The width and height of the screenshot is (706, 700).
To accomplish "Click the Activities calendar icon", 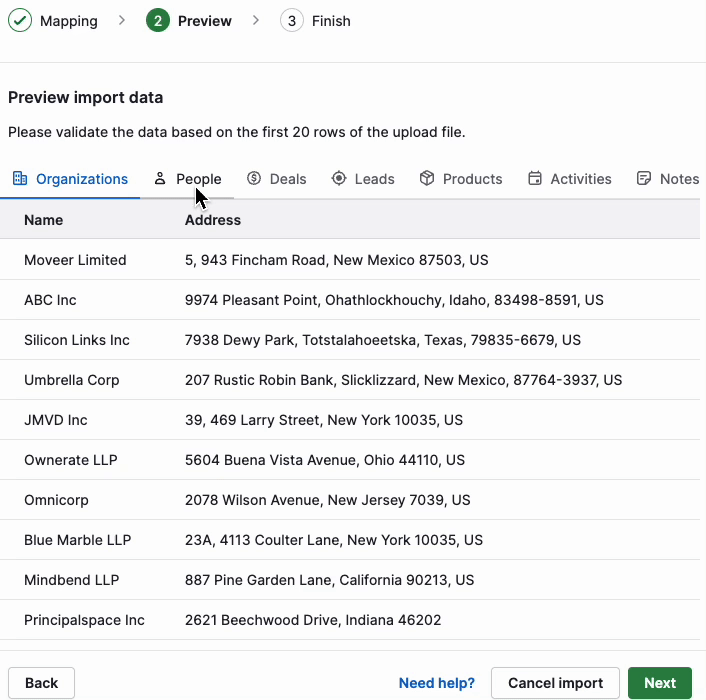I will pos(535,178).
